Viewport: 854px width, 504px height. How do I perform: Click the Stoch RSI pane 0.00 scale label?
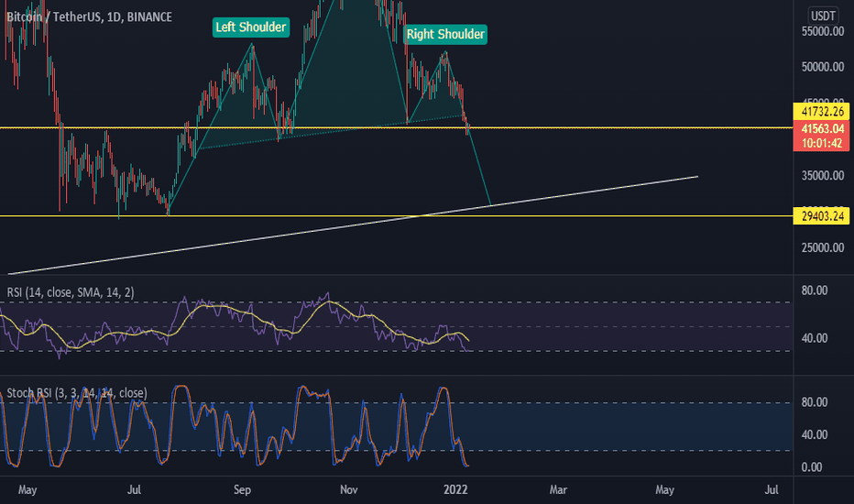812,467
